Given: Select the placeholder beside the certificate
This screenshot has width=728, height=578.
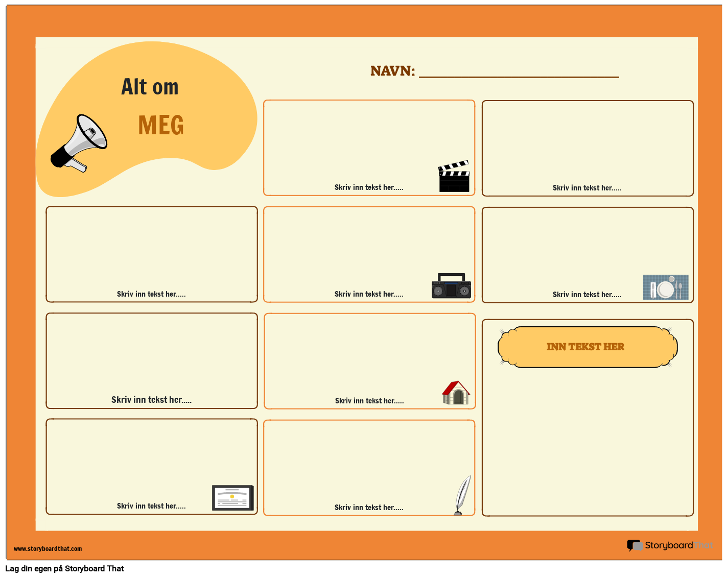Looking at the screenshot, I should (x=151, y=506).
